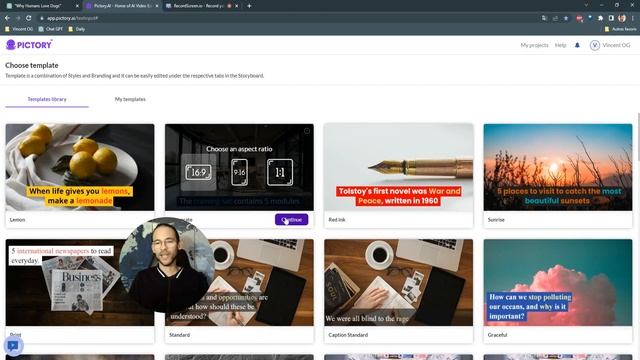The width and height of the screenshot is (640, 360).
Task: Select the Sunrise template thumbnail
Action: tap(558, 167)
